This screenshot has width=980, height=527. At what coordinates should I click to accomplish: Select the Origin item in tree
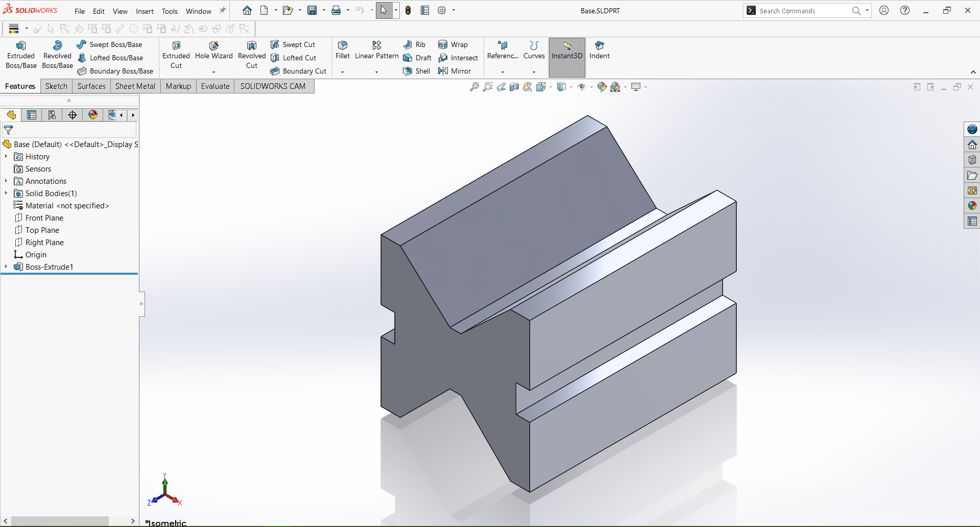coord(30,255)
